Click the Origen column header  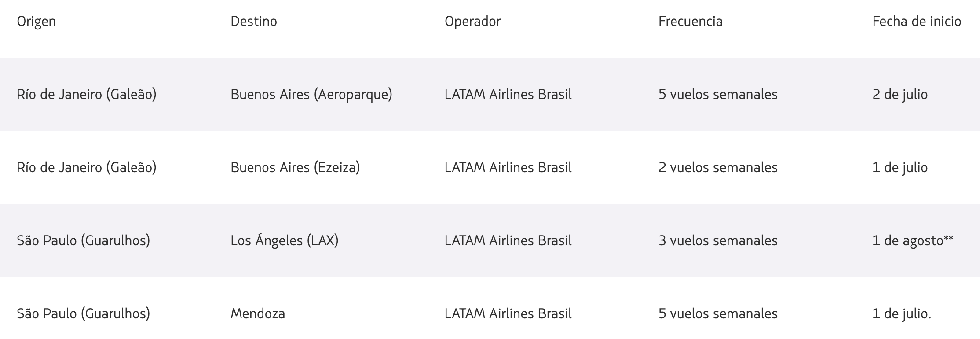coord(36,22)
